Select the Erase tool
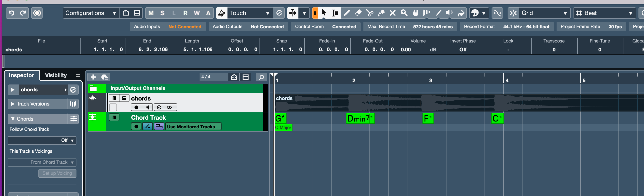Screen dimensions: 644x196 358,13
